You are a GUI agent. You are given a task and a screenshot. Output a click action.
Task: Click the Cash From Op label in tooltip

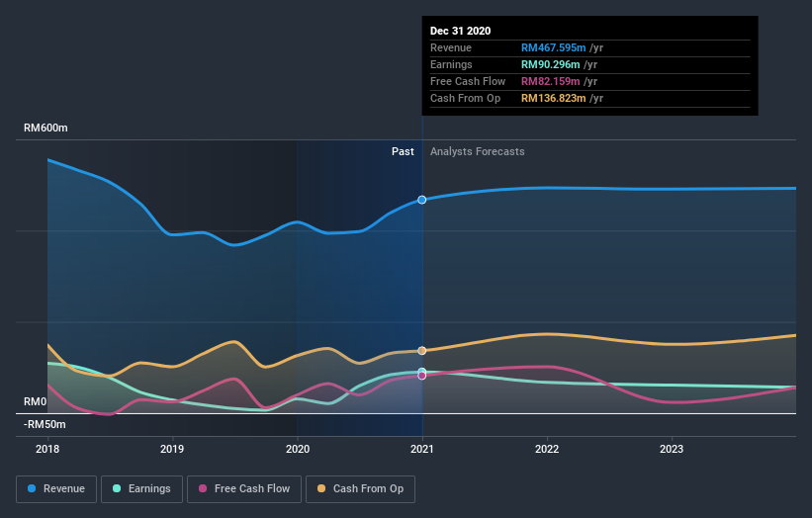(465, 98)
